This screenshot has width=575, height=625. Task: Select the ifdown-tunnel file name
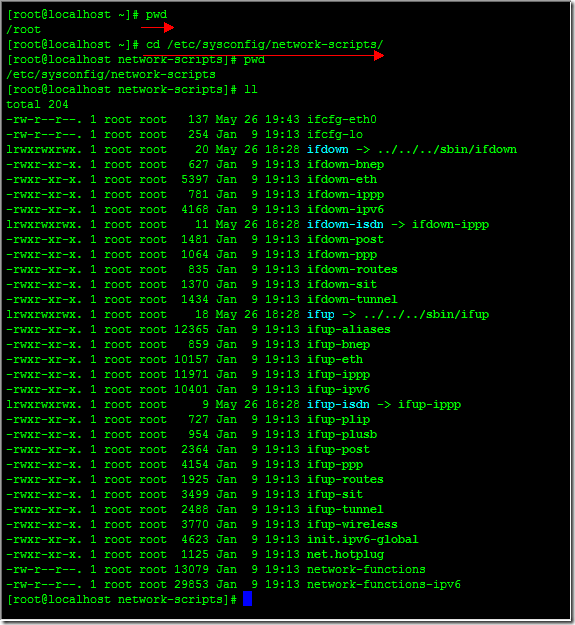[x=352, y=300]
